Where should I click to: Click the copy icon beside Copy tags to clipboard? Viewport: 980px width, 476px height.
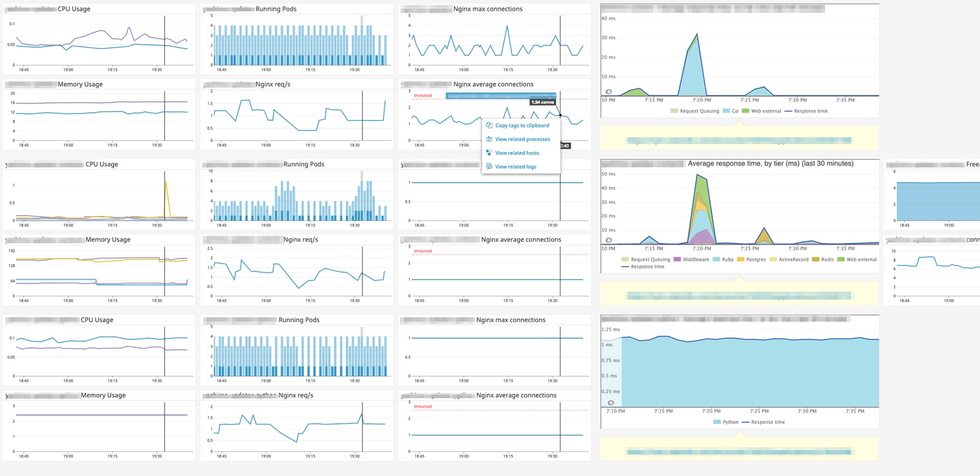point(489,125)
